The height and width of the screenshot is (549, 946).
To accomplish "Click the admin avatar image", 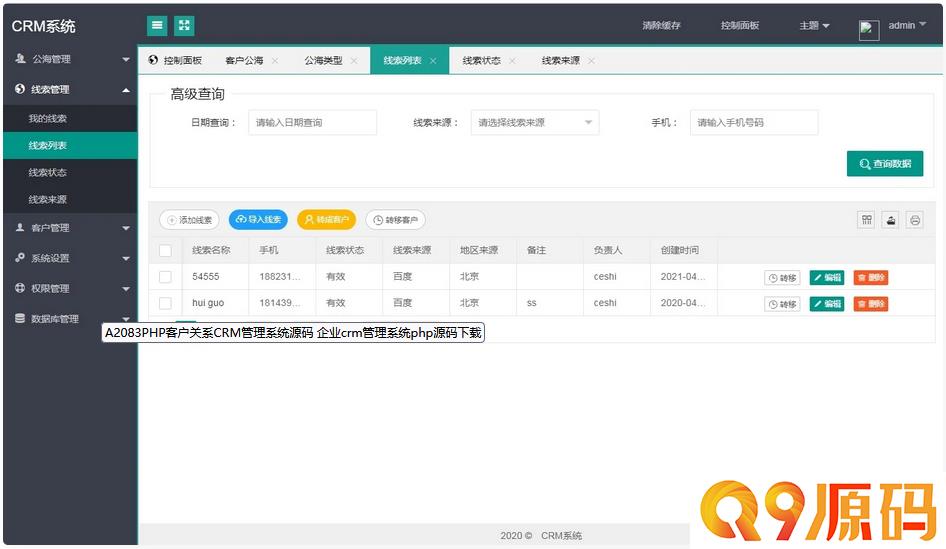I will tap(868, 29).
